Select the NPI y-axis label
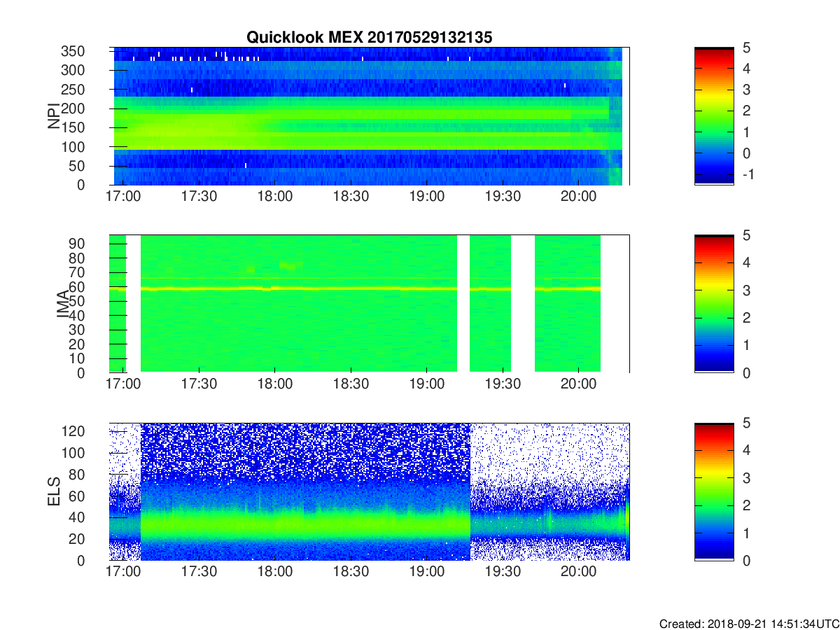 click(54, 116)
